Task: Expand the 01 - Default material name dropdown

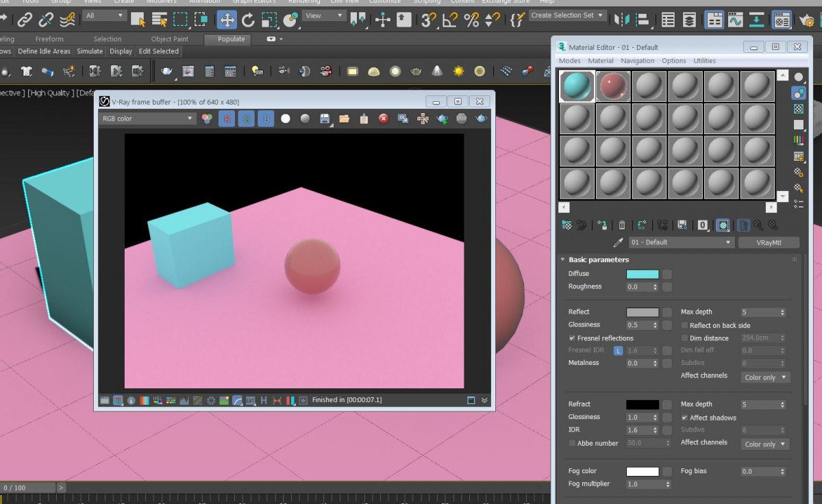Action: [x=728, y=242]
